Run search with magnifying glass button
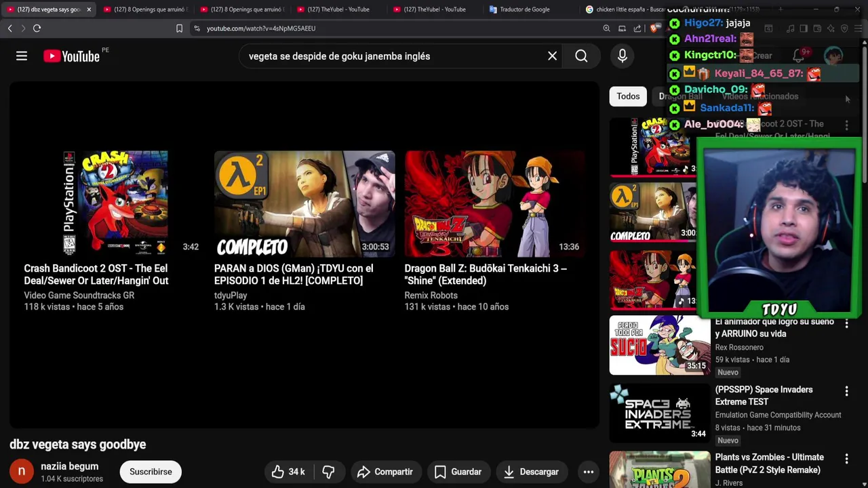This screenshot has height=488, width=868. [x=581, y=56]
